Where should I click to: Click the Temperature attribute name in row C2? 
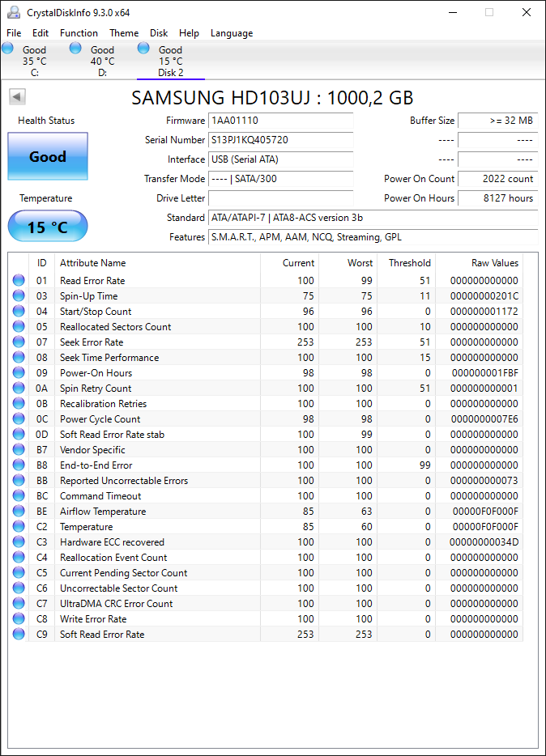pos(87,526)
